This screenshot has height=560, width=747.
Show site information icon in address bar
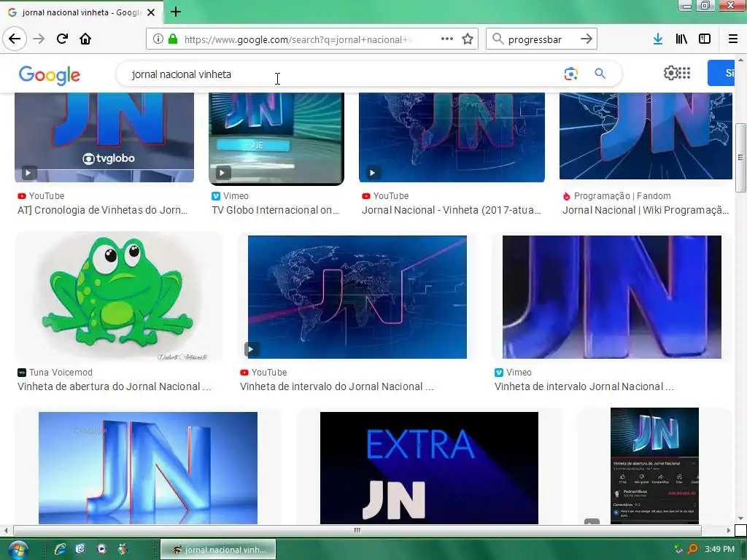(158, 39)
